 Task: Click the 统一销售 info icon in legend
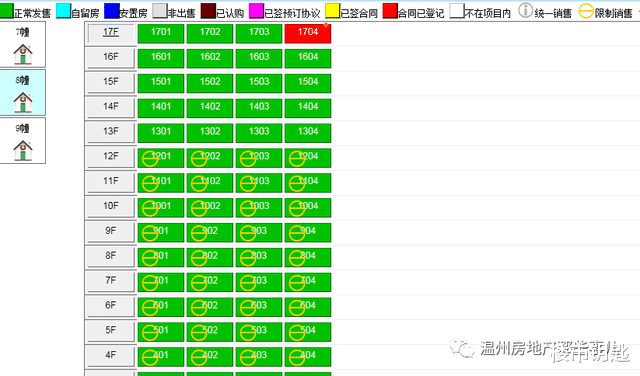point(526,11)
